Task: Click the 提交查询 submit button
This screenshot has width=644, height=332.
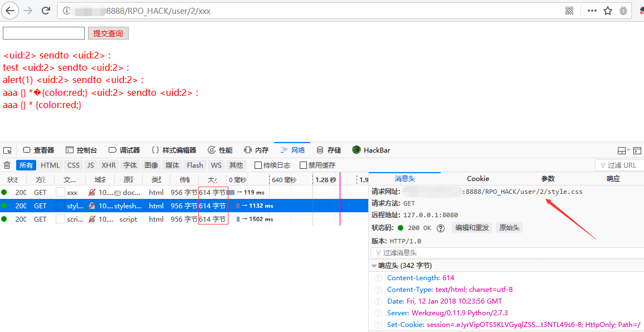Action: point(108,33)
